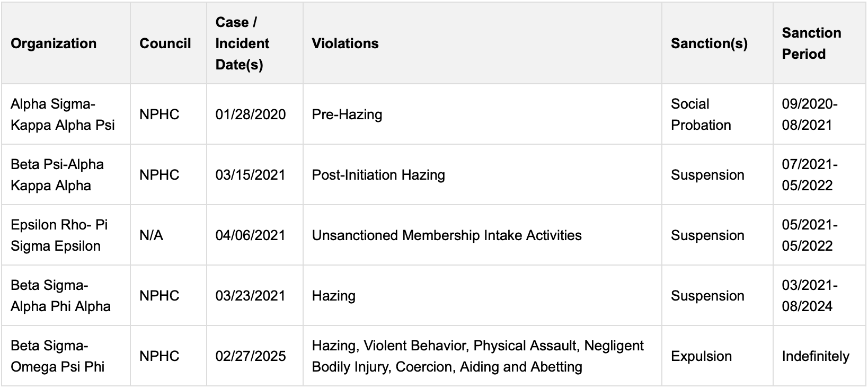868x388 pixels.
Task: Click the Post-Initiation Hazing violation cell
Action: (378, 175)
